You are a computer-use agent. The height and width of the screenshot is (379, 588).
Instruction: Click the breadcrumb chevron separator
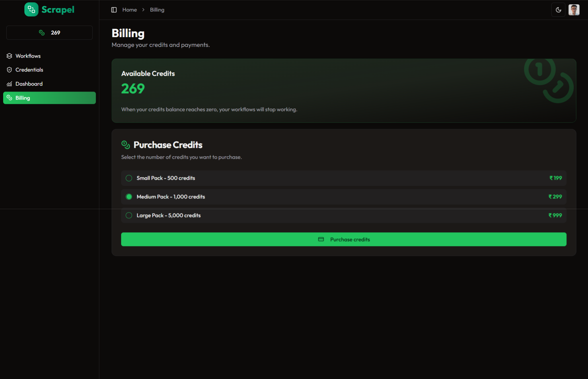tap(143, 10)
